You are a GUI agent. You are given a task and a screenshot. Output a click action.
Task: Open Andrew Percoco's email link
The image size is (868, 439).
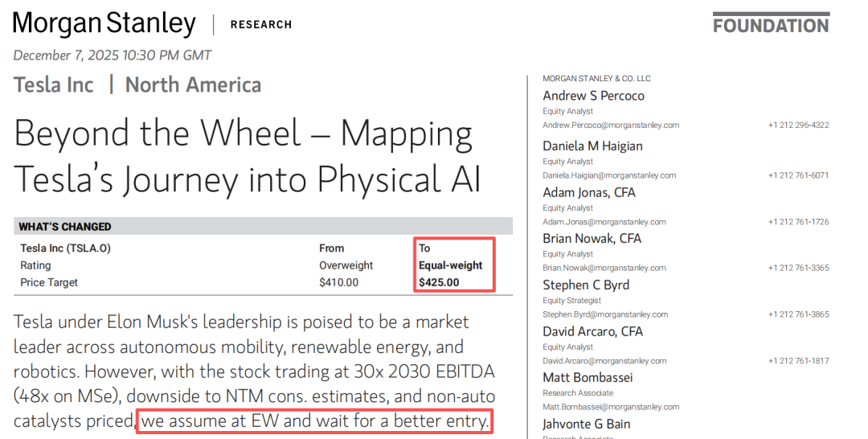(x=611, y=125)
